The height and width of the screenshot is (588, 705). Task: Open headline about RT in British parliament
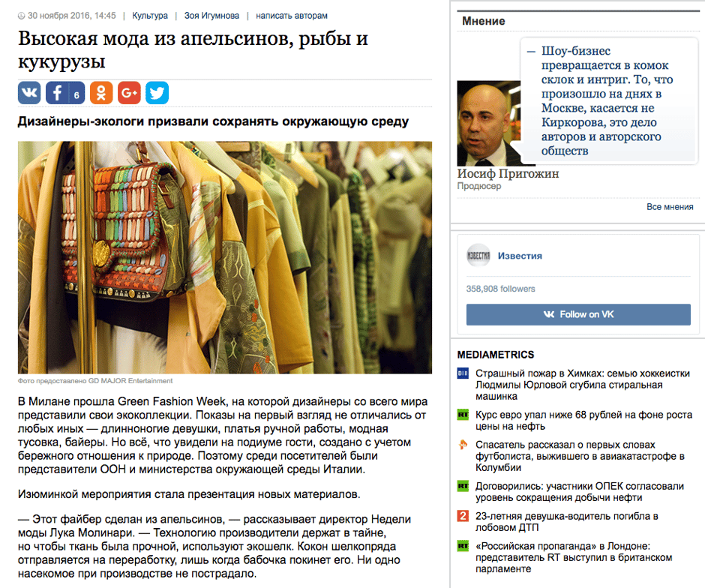tap(574, 557)
